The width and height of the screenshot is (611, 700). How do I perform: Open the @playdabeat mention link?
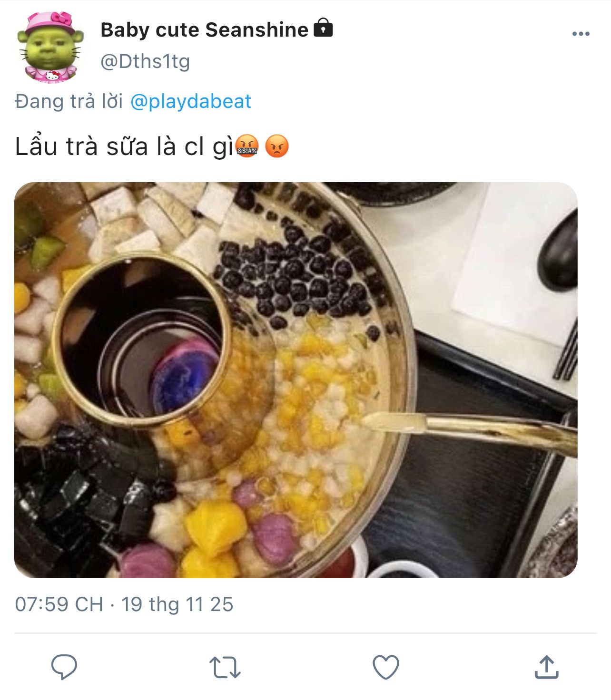point(190,101)
